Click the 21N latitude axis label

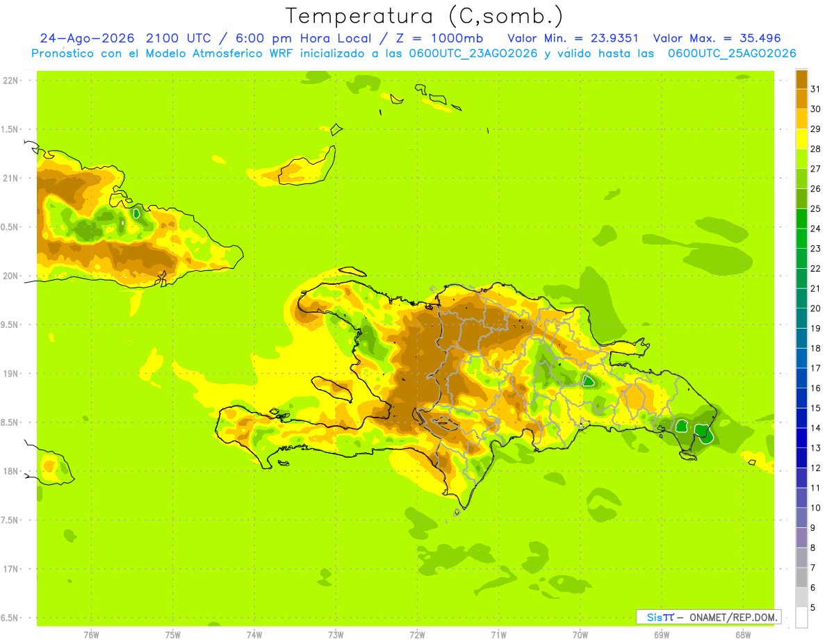tap(11, 178)
